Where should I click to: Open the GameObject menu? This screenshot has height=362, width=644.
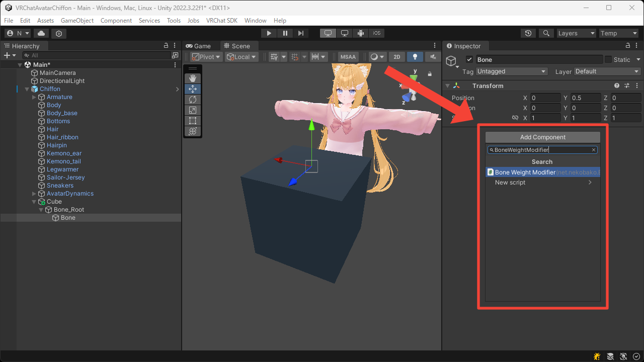pyautogui.click(x=77, y=21)
